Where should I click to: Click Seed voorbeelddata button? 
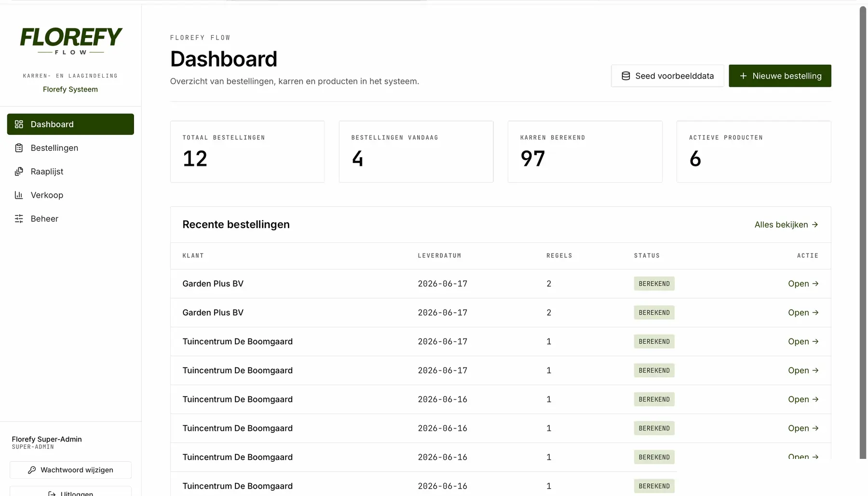pyautogui.click(x=667, y=76)
